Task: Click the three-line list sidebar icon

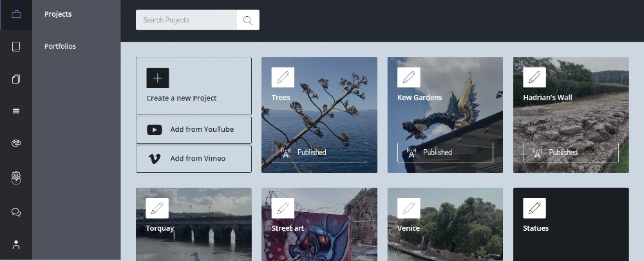Action: (x=16, y=111)
